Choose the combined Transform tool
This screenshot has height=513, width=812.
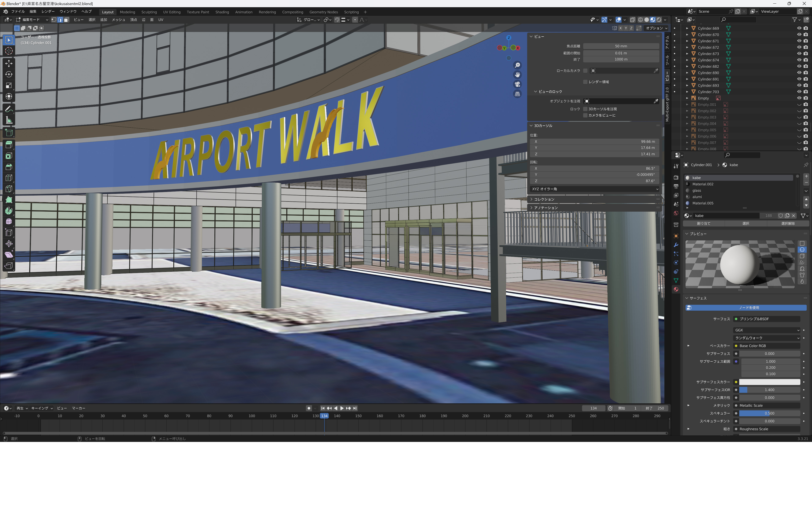tap(9, 97)
